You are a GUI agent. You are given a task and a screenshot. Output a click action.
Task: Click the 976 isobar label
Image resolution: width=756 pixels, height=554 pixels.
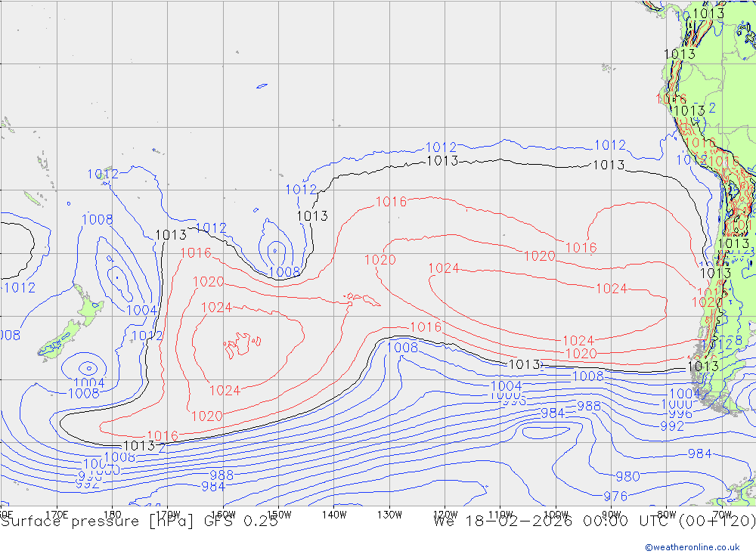click(x=615, y=496)
